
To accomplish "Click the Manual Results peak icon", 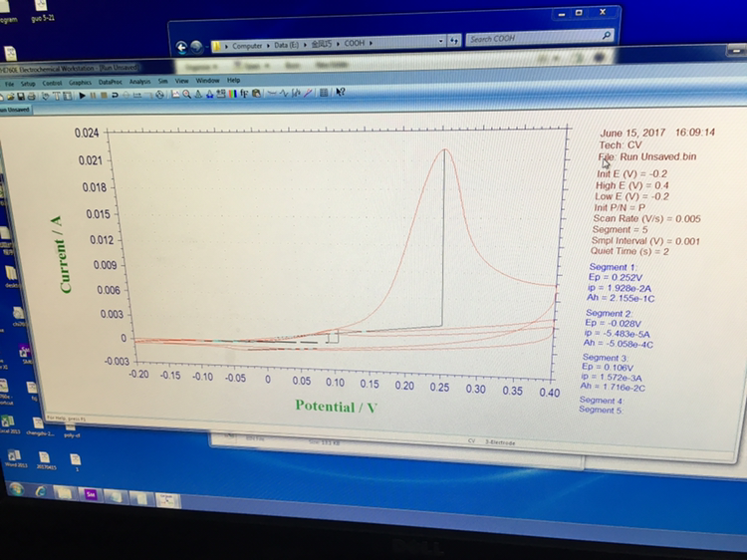I will (198, 94).
